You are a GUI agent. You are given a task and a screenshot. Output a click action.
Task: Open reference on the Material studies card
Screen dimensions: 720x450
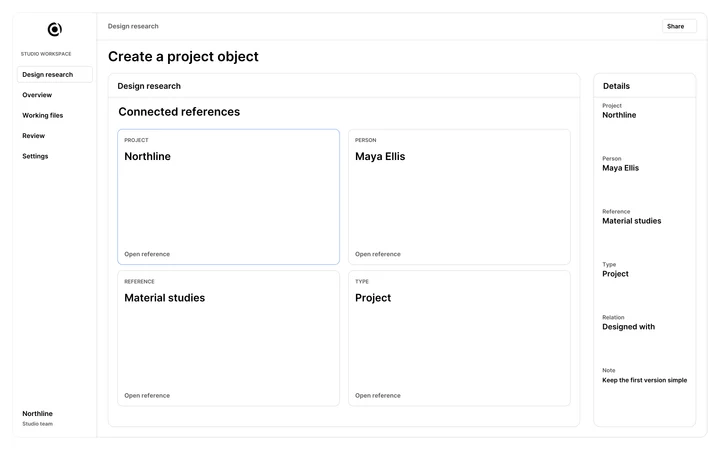pos(147,395)
